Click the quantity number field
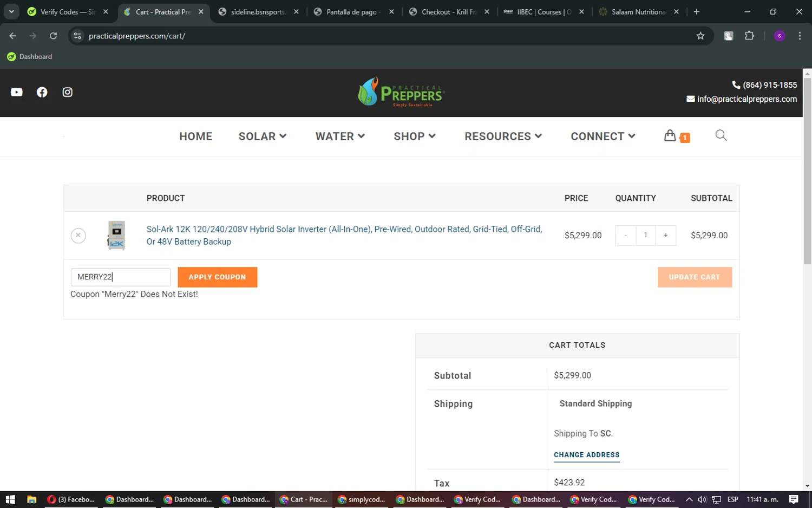Screen dimensions: 812x508 click(645, 235)
